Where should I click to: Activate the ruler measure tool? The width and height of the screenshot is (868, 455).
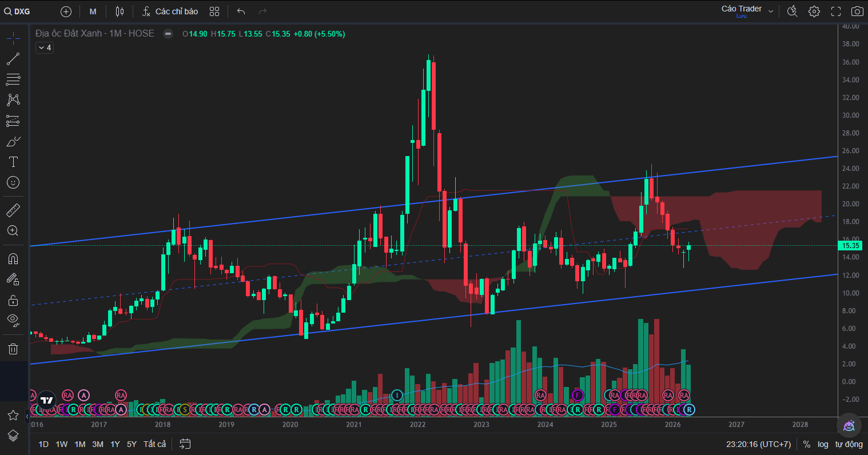[x=13, y=210]
